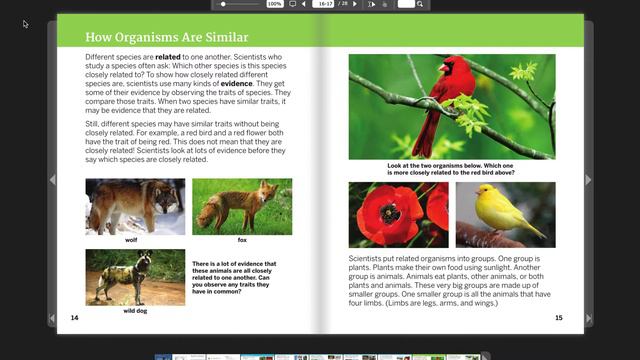Screen dimensions: 640x360
Task: Click the heading "How Organisms Are Similar"
Action: (x=167, y=37)
